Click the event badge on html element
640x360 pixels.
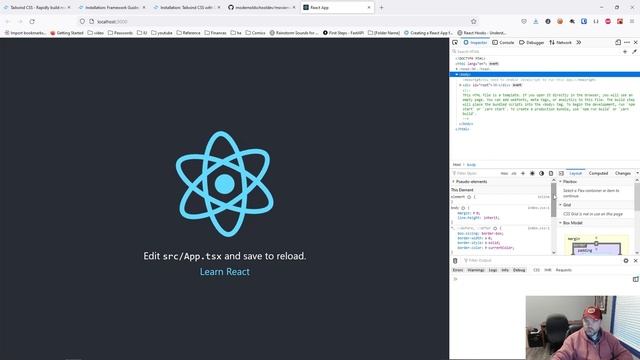pos(494,64)
